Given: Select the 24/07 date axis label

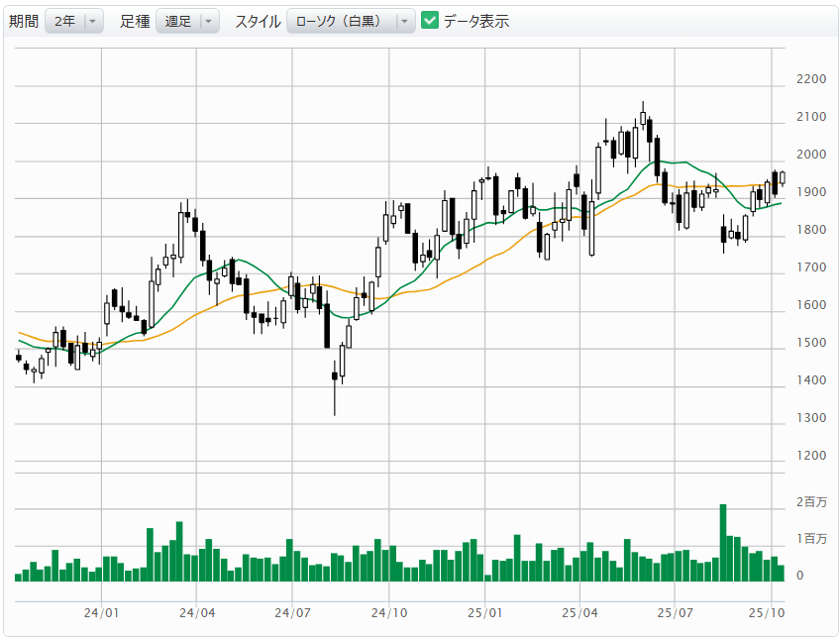Looking at the screenshot, I should point(292,612).
